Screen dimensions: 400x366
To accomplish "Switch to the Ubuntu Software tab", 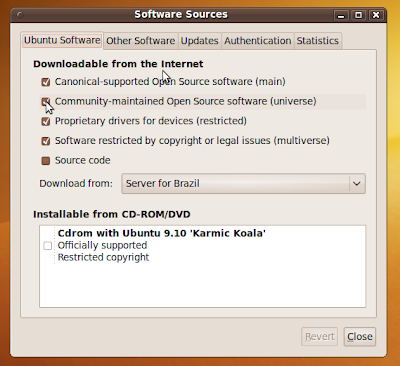I will [x=62, y=40].
